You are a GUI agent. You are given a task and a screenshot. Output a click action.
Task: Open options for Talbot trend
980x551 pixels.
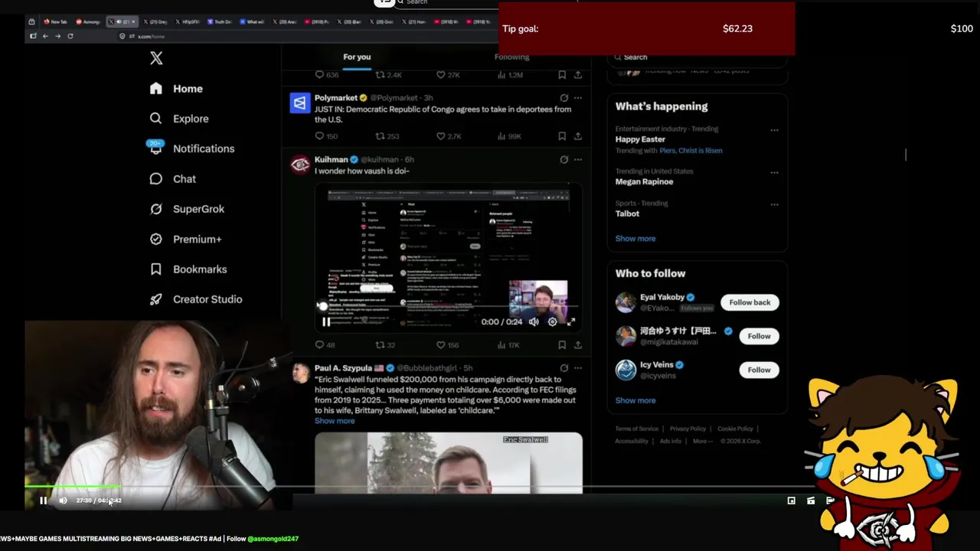click(774, 204)
